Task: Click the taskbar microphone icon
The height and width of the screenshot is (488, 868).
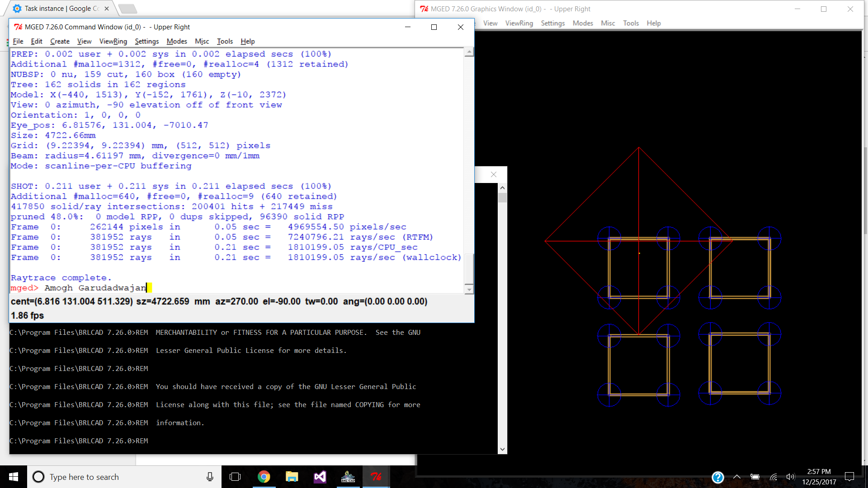Action: coord(210,477)
